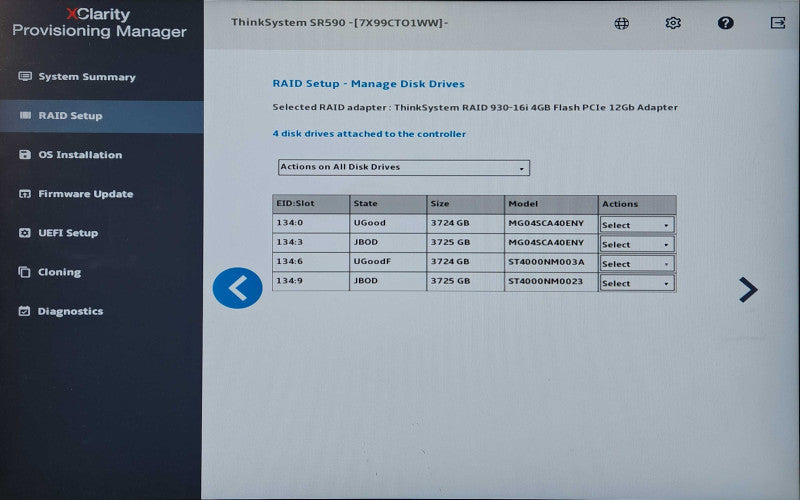Open Select dropdown for drive 134:3

click(637, 244)
